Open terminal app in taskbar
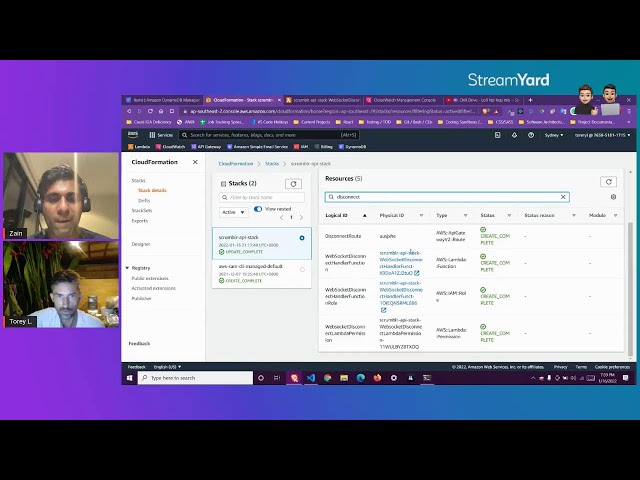 pyautogui.click(x=427, y=378)
